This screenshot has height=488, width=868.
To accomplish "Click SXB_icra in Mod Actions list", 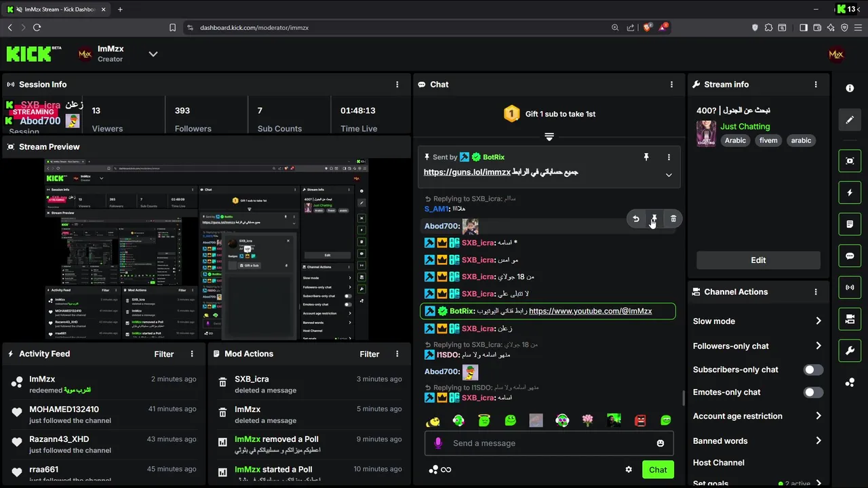I will 252,379.
